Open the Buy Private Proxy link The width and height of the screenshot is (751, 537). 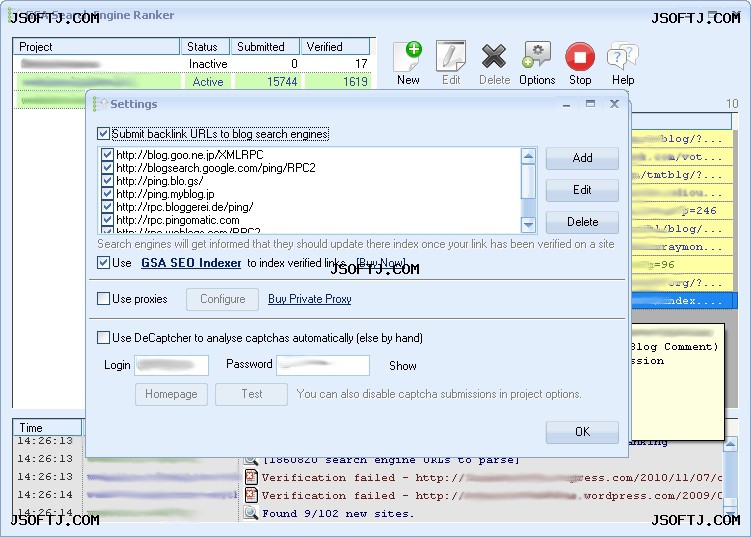click(x=309, y=299)
